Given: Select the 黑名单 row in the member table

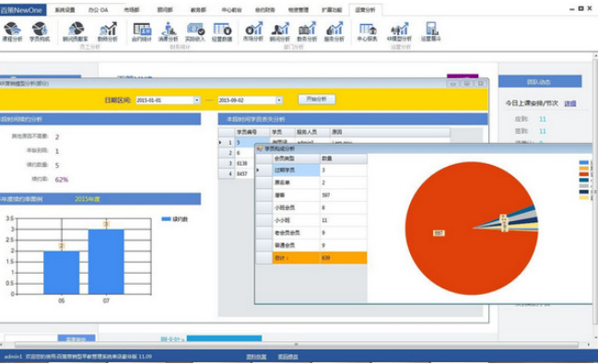Looking at the screenshot, I should pos(311,182).
